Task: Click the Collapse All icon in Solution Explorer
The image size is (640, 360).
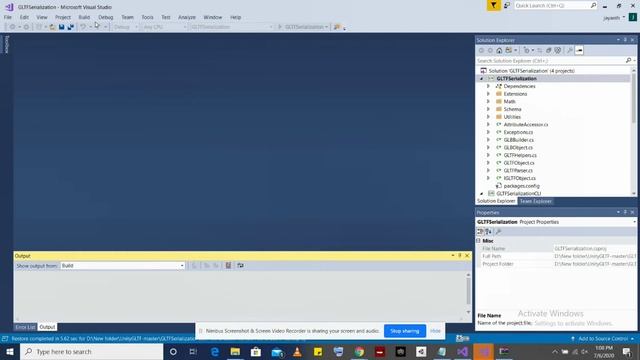Action: coord(549,51)
